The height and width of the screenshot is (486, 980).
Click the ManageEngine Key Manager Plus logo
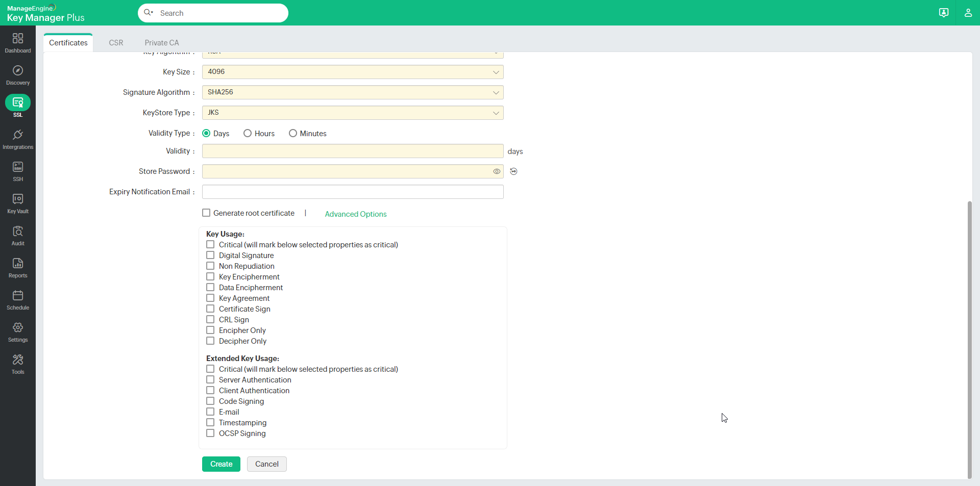coord(45,13)
